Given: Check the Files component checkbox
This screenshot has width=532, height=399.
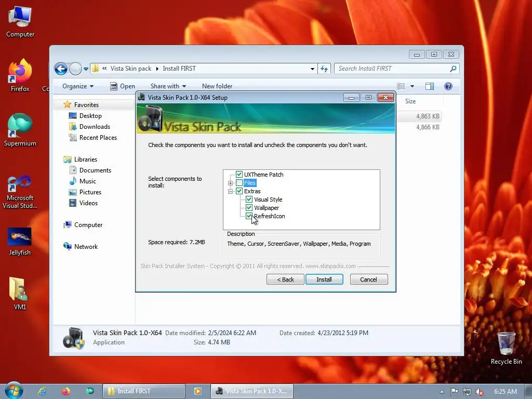Looking at the screenshot, I should click(239, 183).
